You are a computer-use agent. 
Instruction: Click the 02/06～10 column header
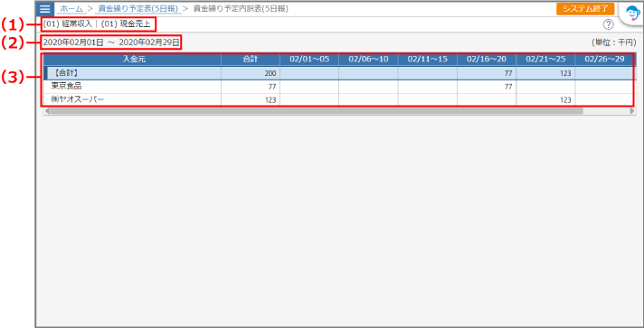[368, 59]
